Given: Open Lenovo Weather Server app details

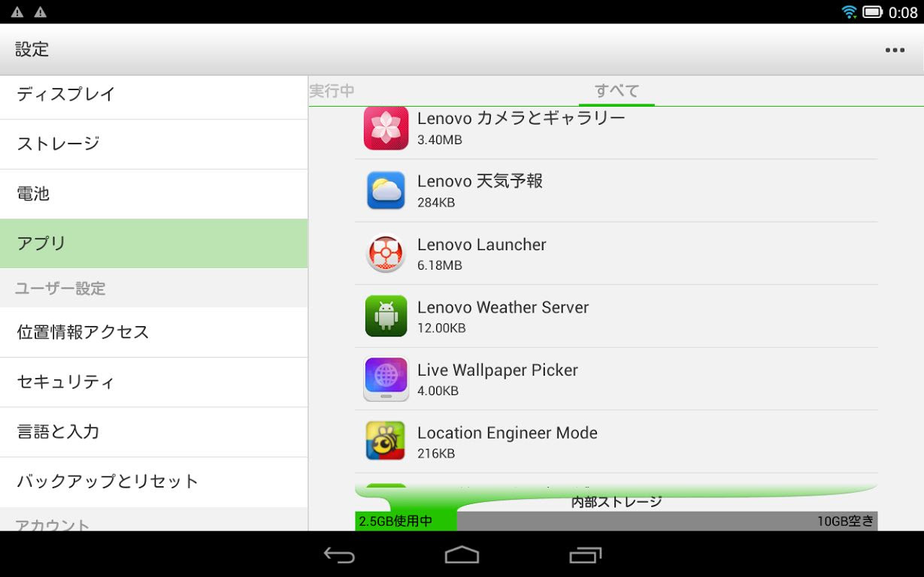Looking at the screenshot, I should coord(617,316).
